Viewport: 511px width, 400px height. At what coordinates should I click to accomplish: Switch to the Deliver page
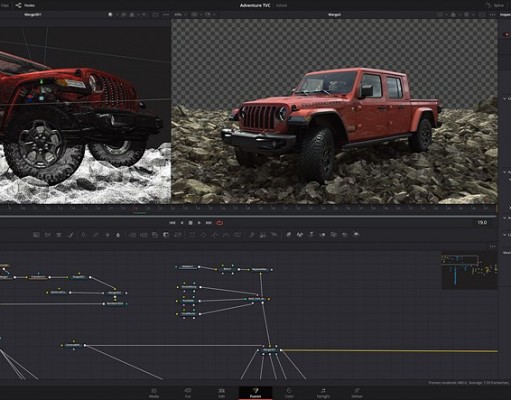coord(356,393)
